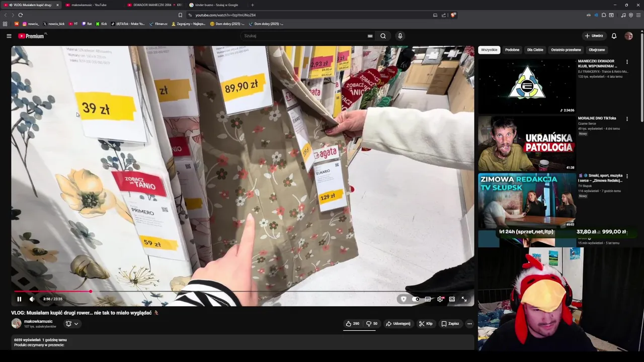This screenshot has width=644, height=362.
Task: Open the ZIMOWA REDAKCJA TV SŁUPSK thumbnail
Action: click(527, 201)
